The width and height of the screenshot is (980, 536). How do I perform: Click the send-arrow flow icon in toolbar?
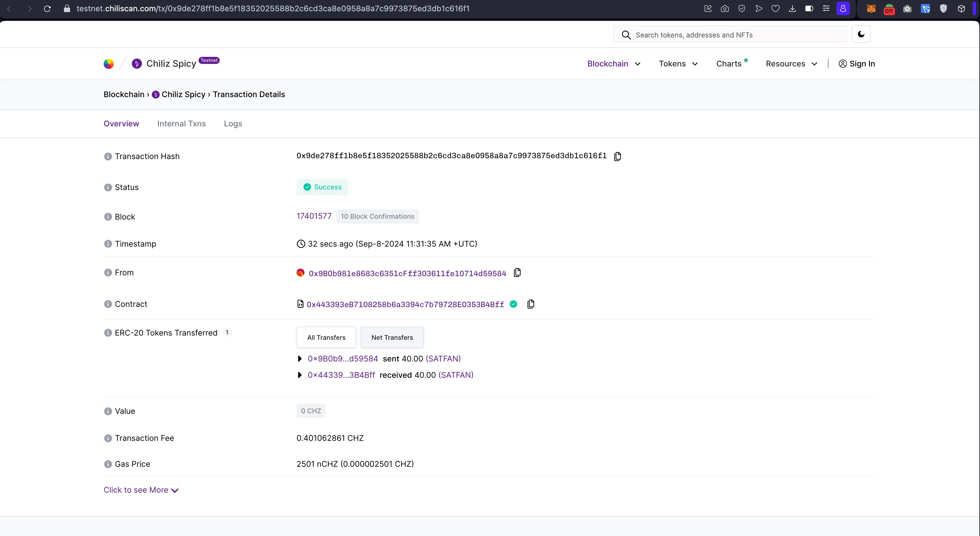[x=759, y=8]
